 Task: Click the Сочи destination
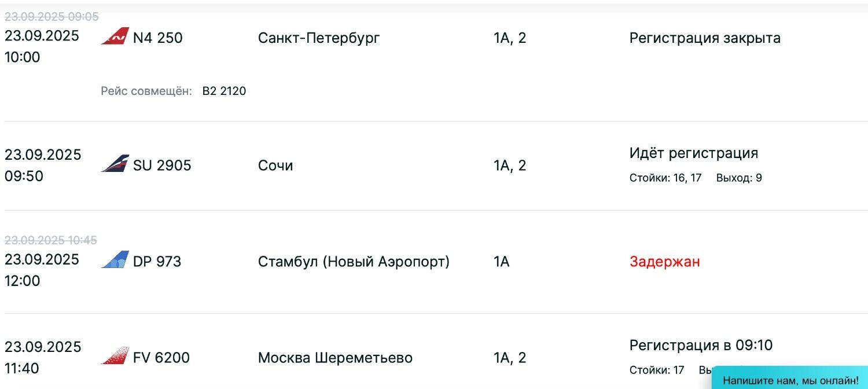(275, 166)
